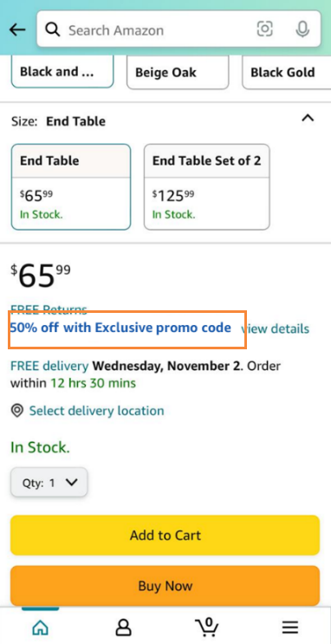The image size is (331, 644).
Task: Select the End Table size option
Action: [71, 186]
